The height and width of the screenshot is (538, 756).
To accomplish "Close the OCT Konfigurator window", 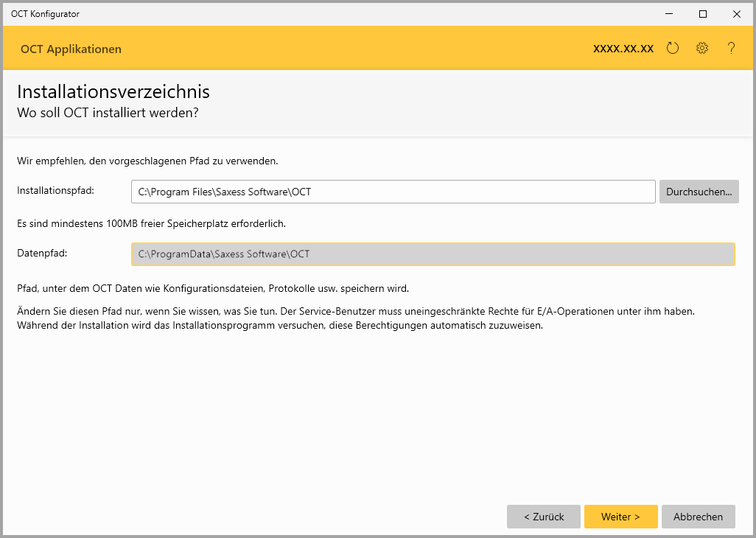I will [x=737, y=13].
